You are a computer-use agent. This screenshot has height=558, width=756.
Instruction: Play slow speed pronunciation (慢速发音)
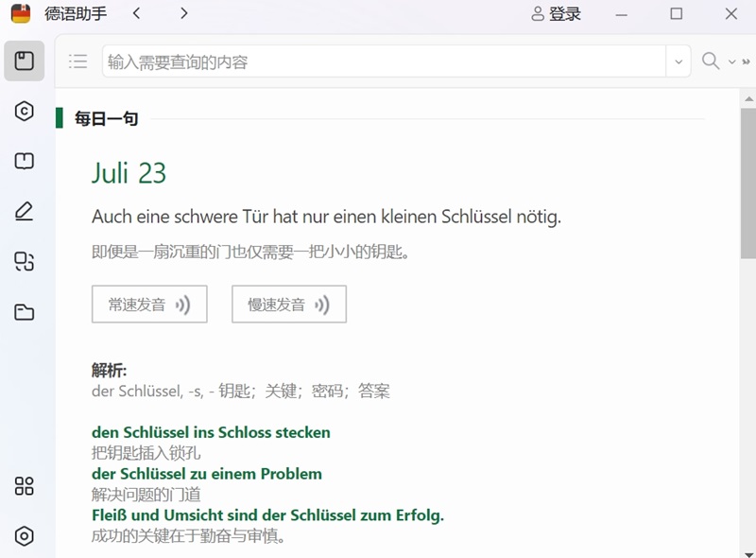[x=289, y=305]
